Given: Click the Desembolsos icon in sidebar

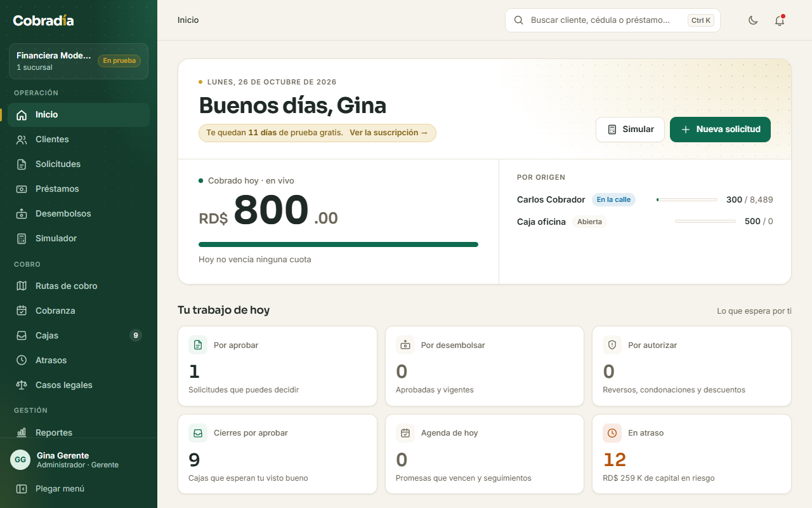Looking at the screenshot, I should 22,214.
